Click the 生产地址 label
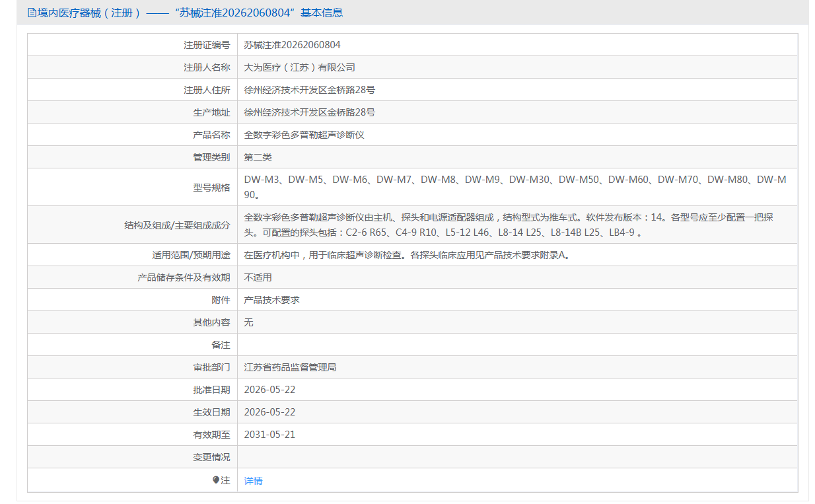 [x=211, y=112]
